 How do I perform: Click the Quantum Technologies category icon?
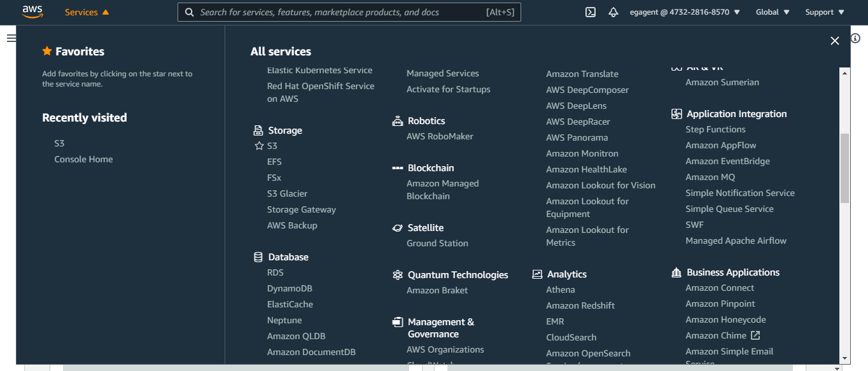(398, 275)
